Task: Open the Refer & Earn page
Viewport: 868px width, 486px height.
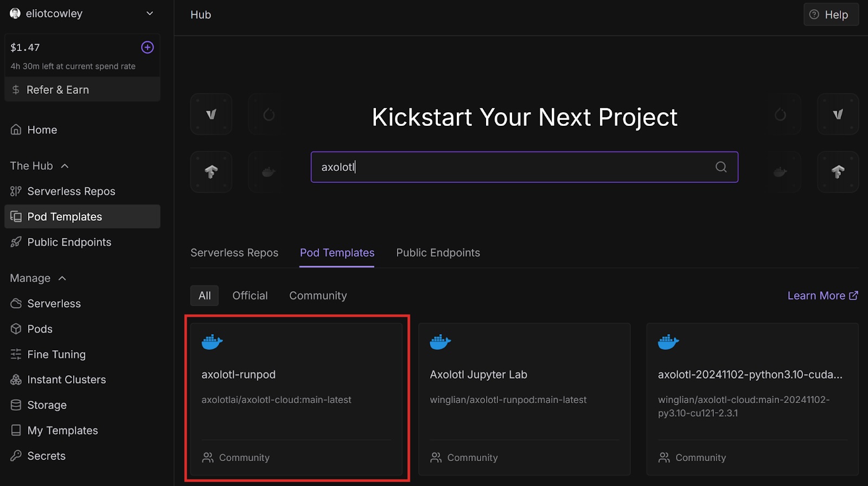Action: [82, 89]
